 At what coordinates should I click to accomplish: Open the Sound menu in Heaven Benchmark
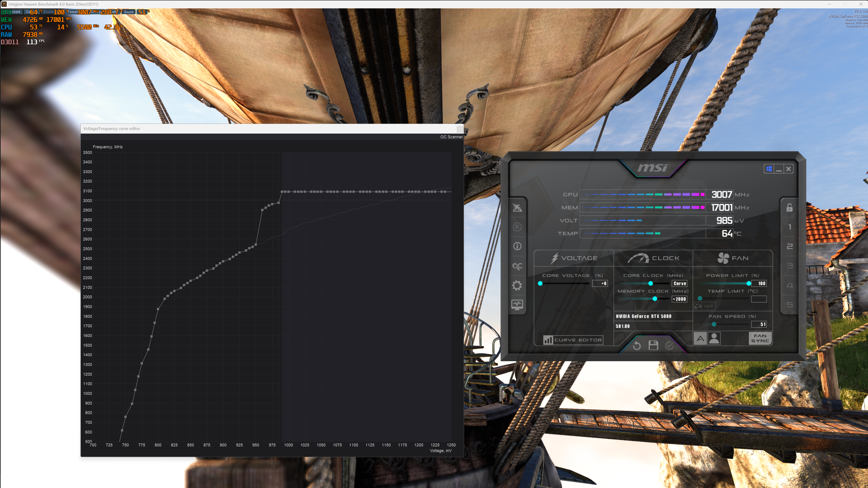pos(128,12)
